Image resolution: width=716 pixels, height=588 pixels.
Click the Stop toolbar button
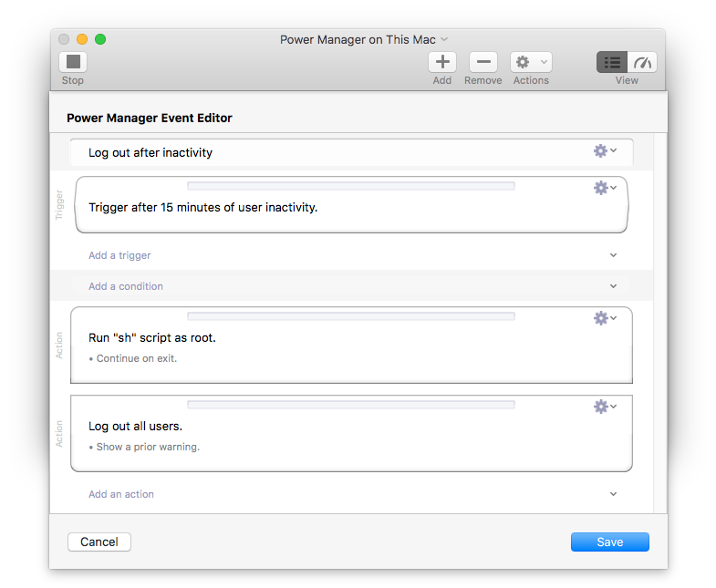click(x=73, y=62)
